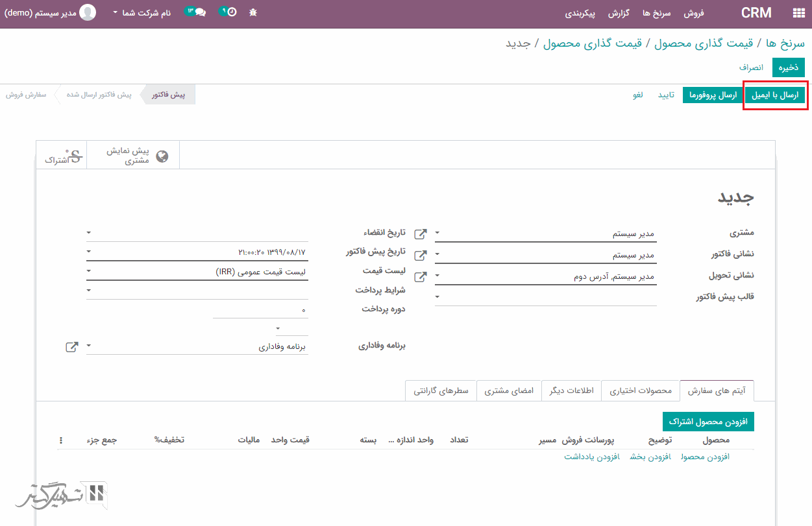
Task: Expand the شرایط پرداخت dropdown arrow
Action: coord(89,291)
